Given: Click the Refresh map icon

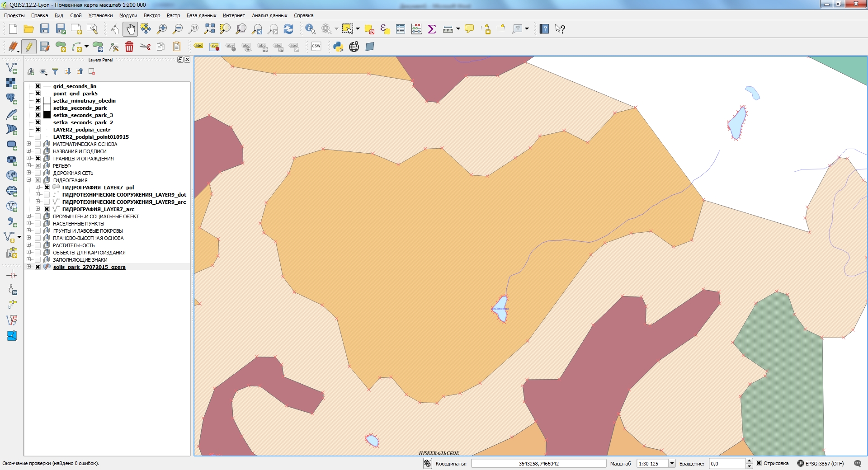Looking at the screenshot, I should tap(289, 28).
